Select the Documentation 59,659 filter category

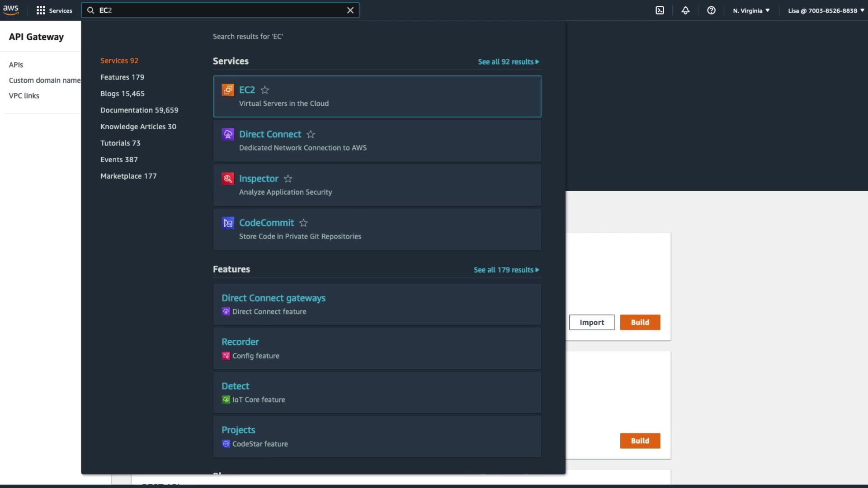click(139, 110)
